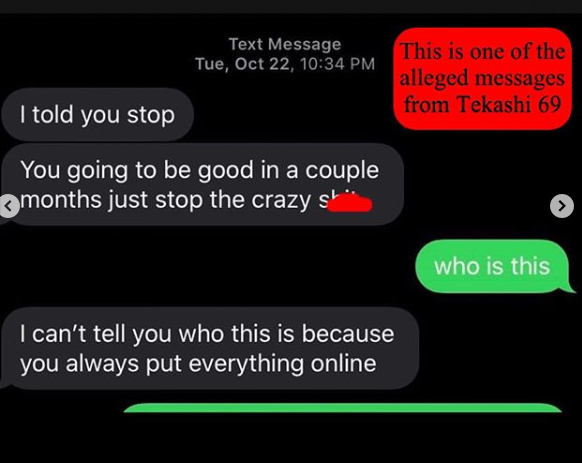Select the "I told you stop" message bubble
This screenshot has width=582, height=463.
(98, 115)
